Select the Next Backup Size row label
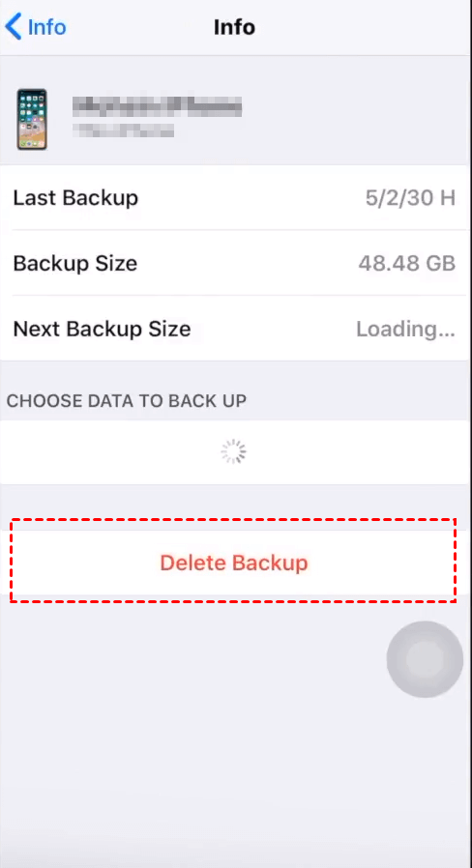Viewport: 472px width, 868px height. pos(102,329)
